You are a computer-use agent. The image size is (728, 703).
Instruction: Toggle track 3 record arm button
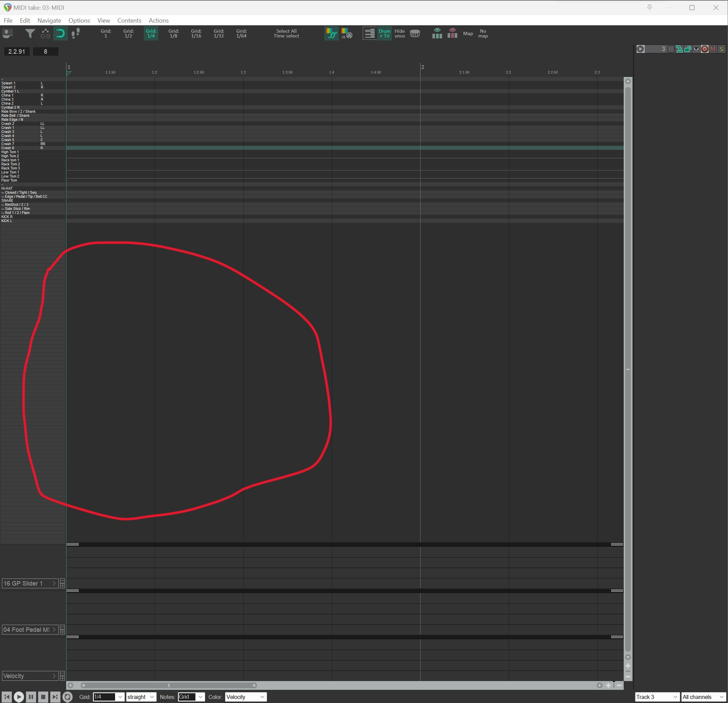coord(705,49)
